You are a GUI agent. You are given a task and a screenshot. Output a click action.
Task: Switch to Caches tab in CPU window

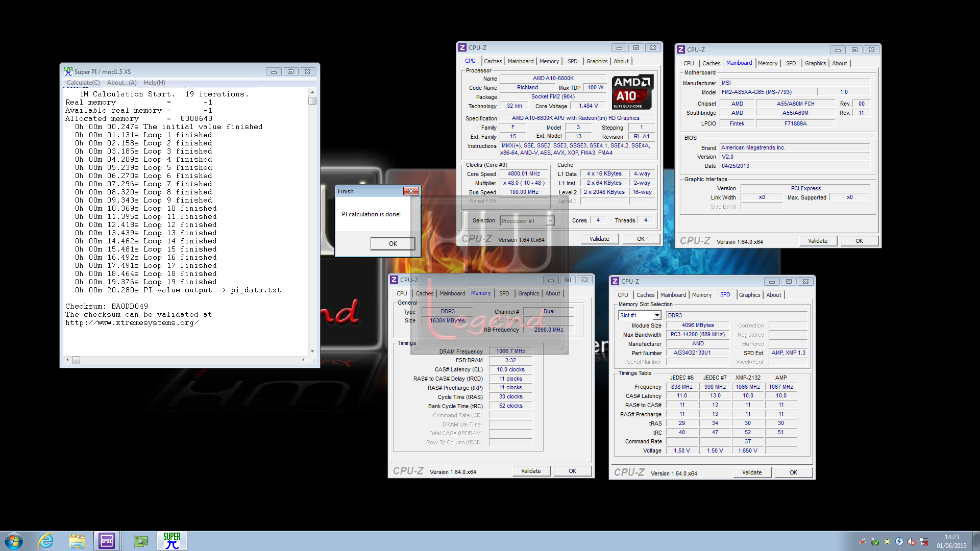pyautogui.click(x=493, y=61)
